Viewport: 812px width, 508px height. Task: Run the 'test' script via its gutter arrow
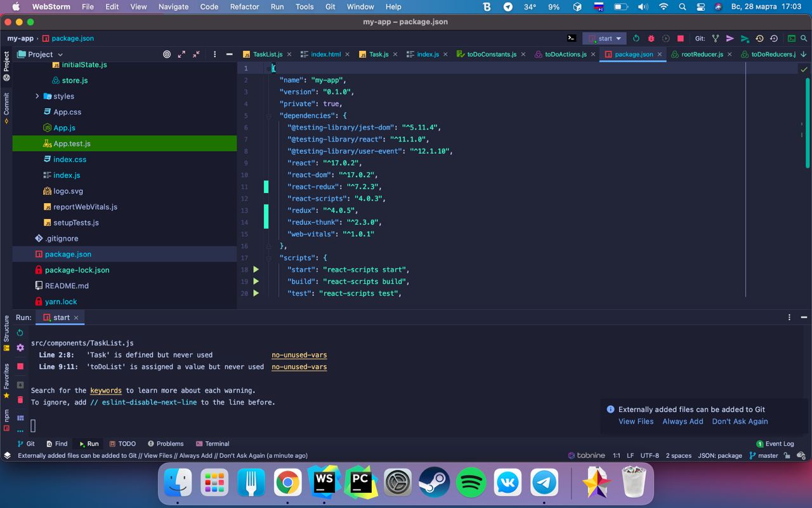tap(256, 293)
